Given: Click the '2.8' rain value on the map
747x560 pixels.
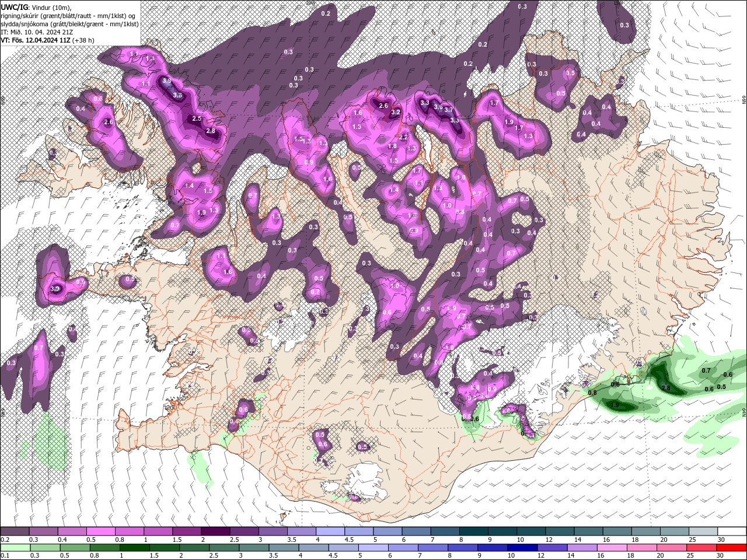Looking at the screenshot, I should tap(666, 388).
